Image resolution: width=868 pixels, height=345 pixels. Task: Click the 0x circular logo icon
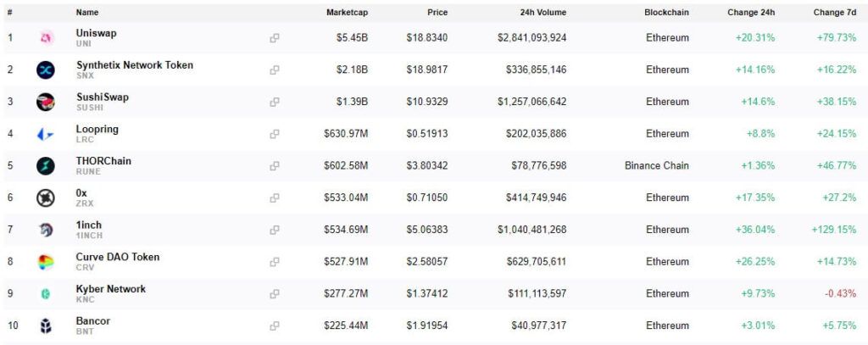point(46,198)
